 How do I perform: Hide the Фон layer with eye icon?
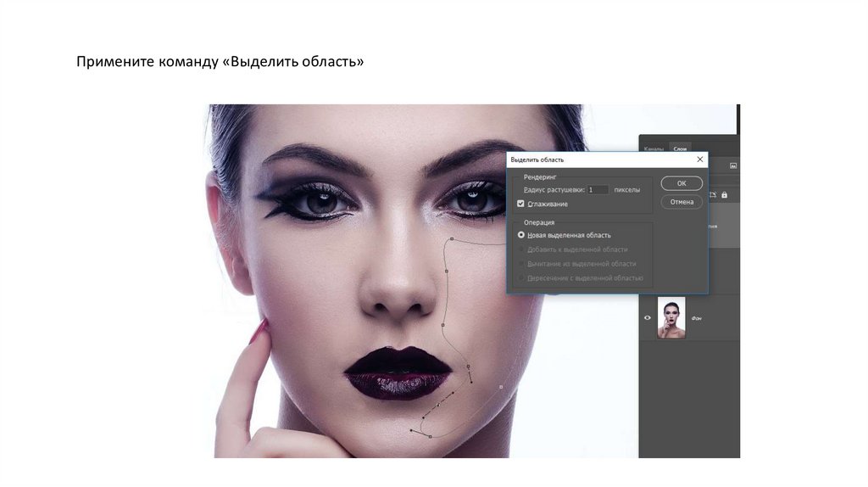coord(647,318)
